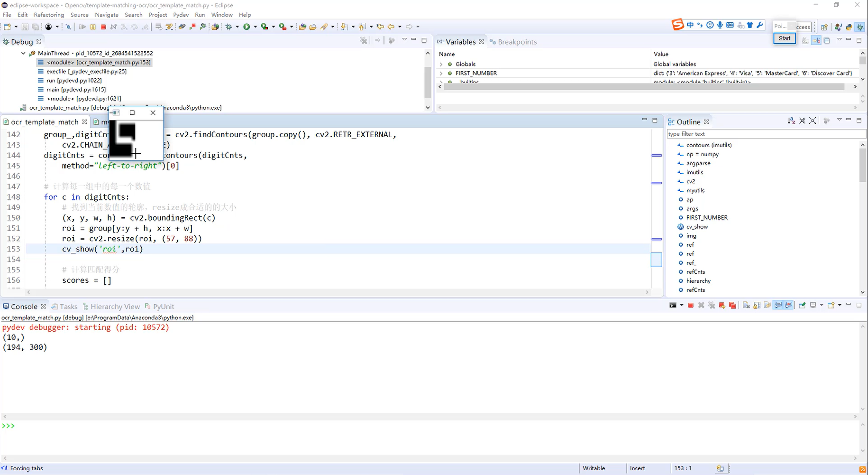The height and width of the screenshot is (475, 868).
Task: Click the Clear Console icon
Action: (746, 305)
